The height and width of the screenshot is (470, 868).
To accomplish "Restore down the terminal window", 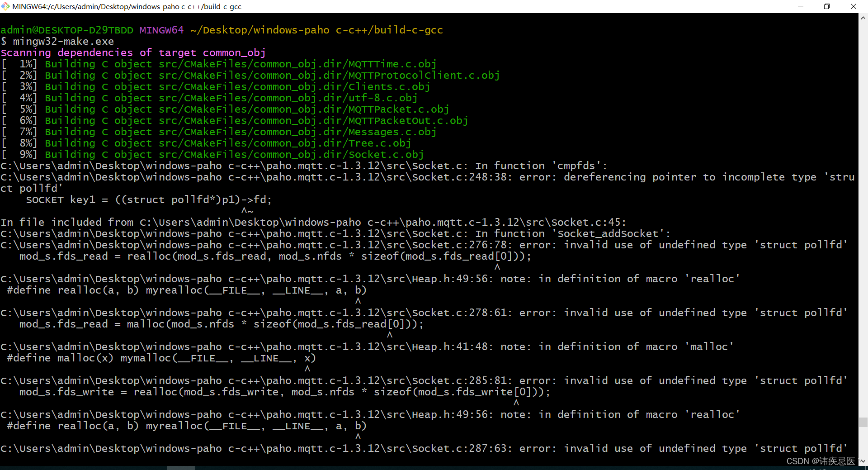I will click(827, 6).
